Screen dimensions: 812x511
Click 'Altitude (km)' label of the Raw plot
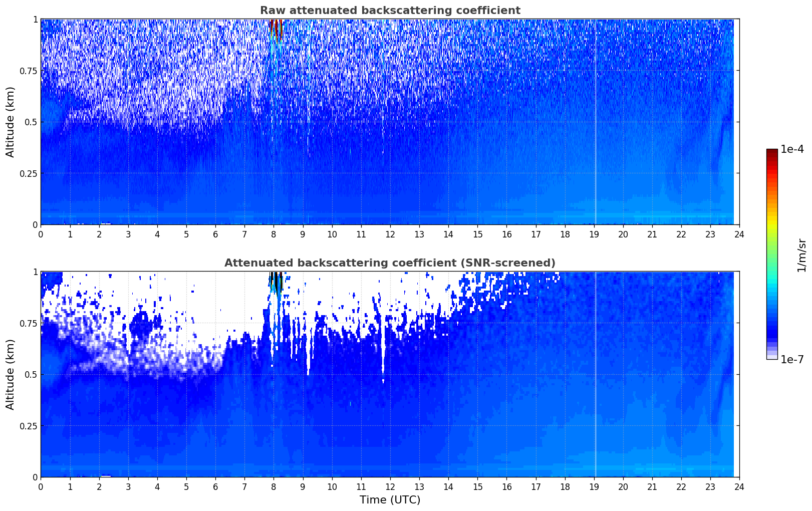tap(11, 122)
